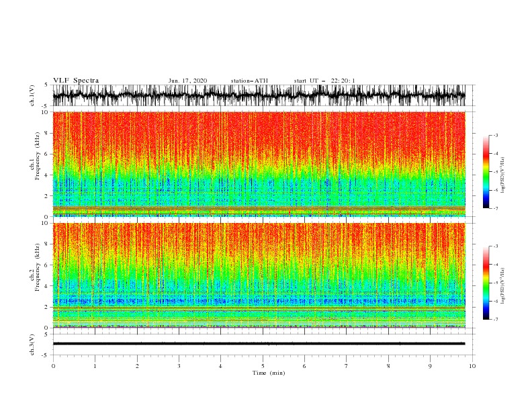Click the "ch.1(V)" axis label
Viewport: 532px width, 411px height.
click(x=32, y=95)
